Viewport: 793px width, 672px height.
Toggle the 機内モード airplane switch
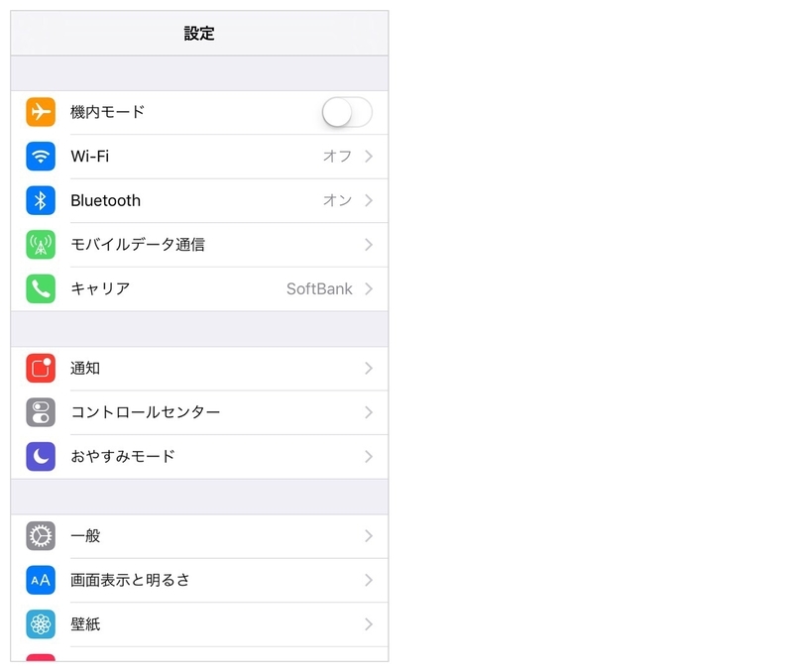click(x=347, y=112)
